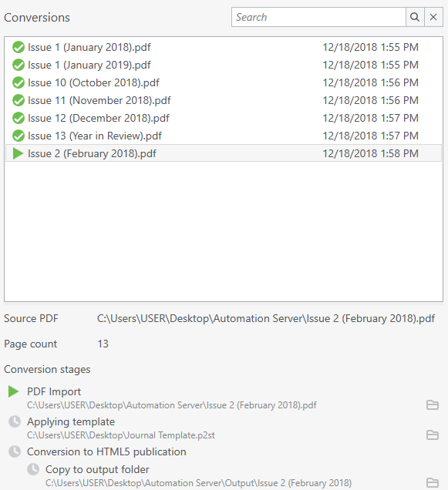448x490 pixels.
Task: Click clock icon beside Copy to output folder
Action: [33, 469]
